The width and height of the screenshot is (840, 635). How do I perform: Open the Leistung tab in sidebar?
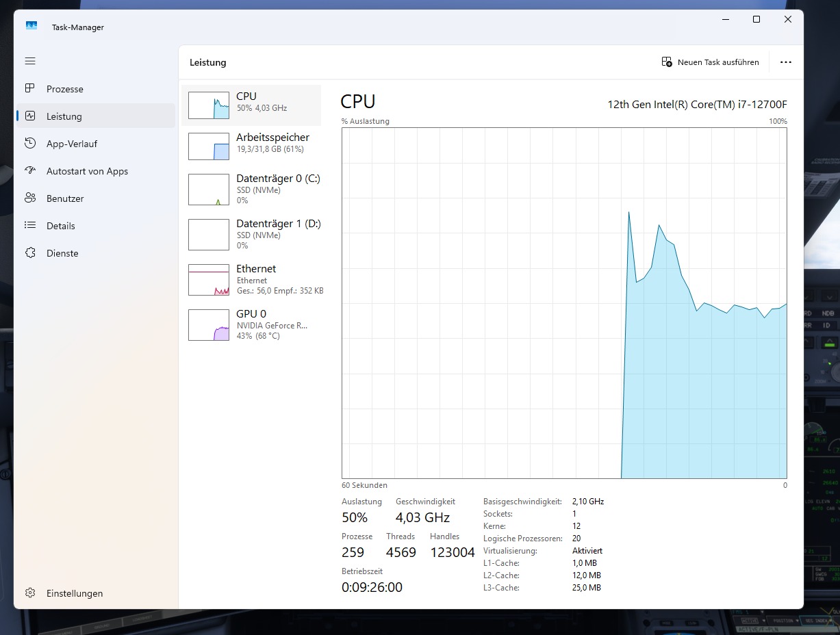pyautogui.click(x=96, y=116)
